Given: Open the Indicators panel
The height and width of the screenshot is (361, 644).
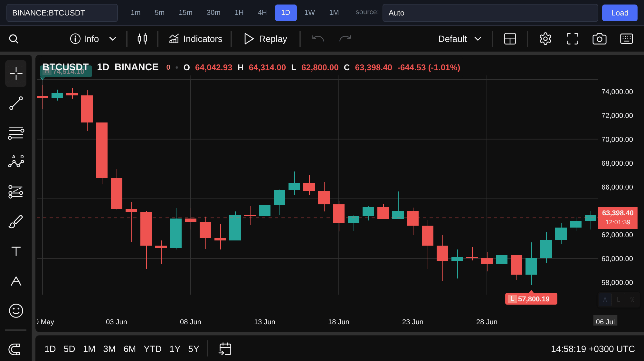Looking at the screenshot, I should 195,39.
